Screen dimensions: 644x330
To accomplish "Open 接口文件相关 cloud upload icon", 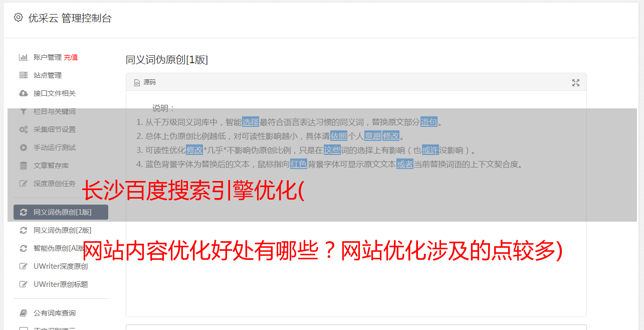I will [x=23, y=93].
